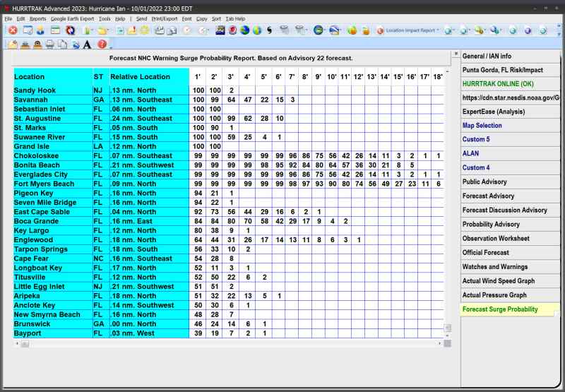The height and width of the screenshot is (392, 565).
Task: Select the Actual Wind Speed Graph tab
Action: click(x=498, y=280)
